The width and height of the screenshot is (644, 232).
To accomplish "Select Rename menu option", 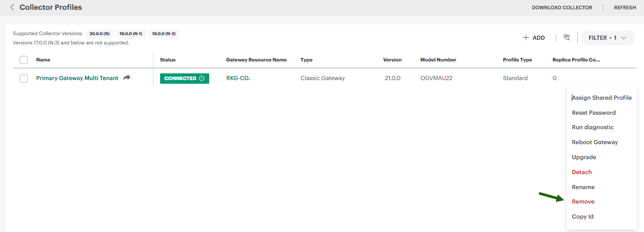I will pos(583,187).
